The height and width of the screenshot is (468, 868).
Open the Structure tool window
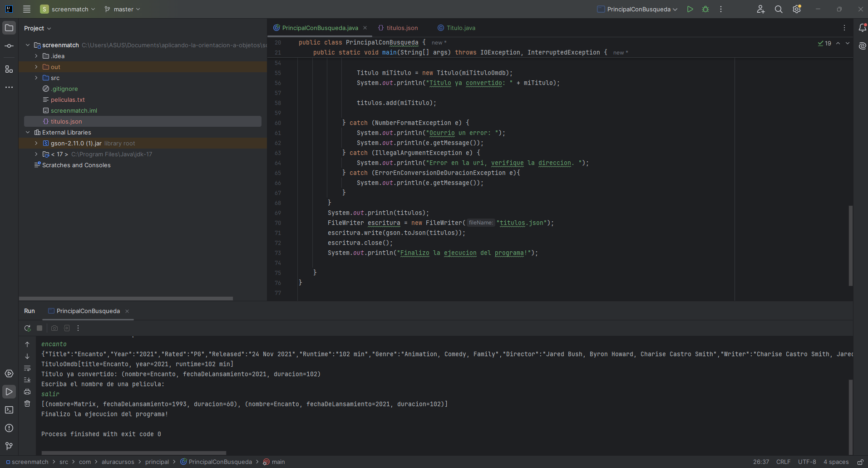click(9, 69)
